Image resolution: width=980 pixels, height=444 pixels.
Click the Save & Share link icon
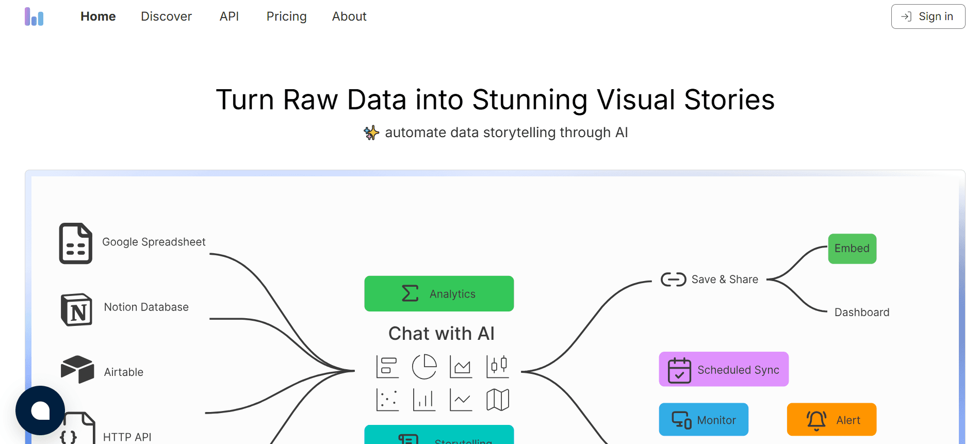click(672, 279)
